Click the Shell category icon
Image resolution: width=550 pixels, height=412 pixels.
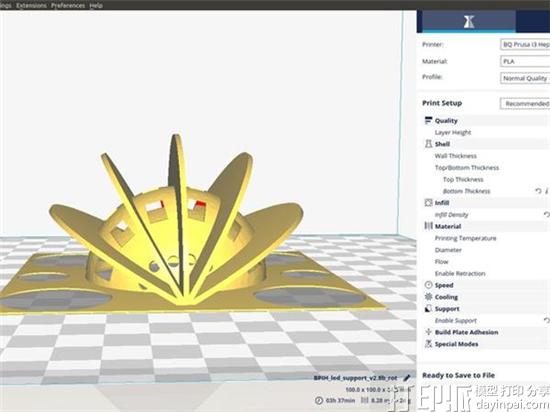428,144
